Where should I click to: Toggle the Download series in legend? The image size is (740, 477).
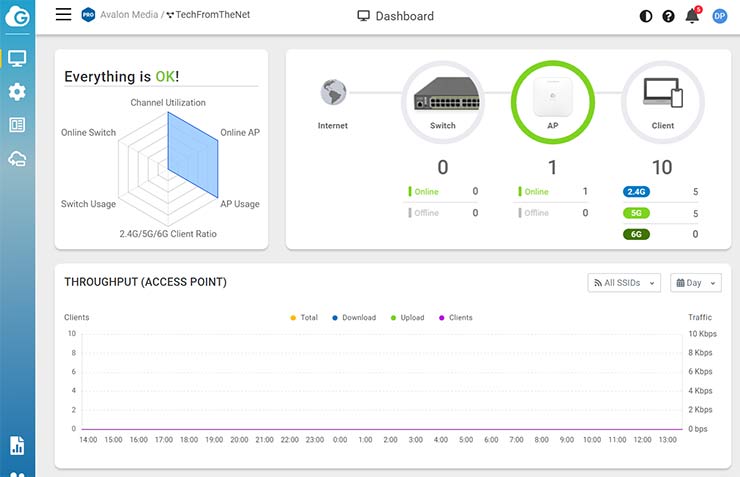tap(352, 318)
